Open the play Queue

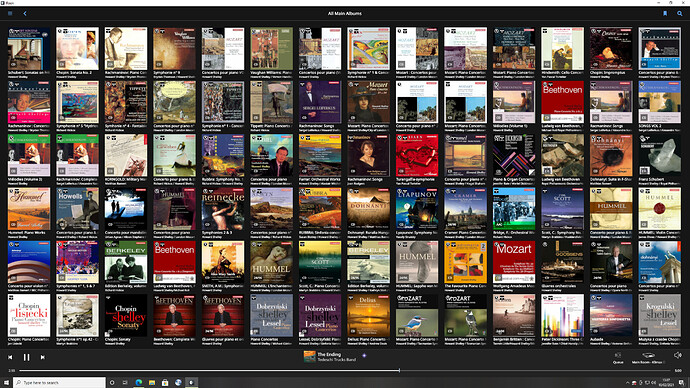618,358
